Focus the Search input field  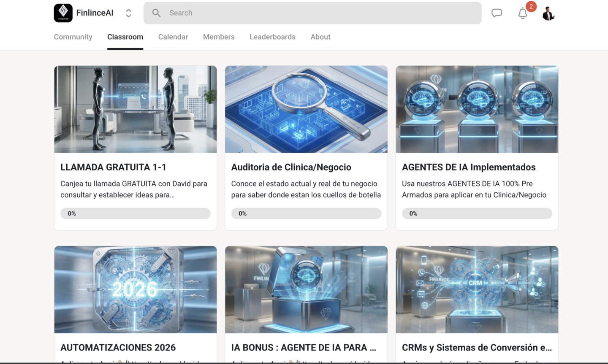[312, 13]
